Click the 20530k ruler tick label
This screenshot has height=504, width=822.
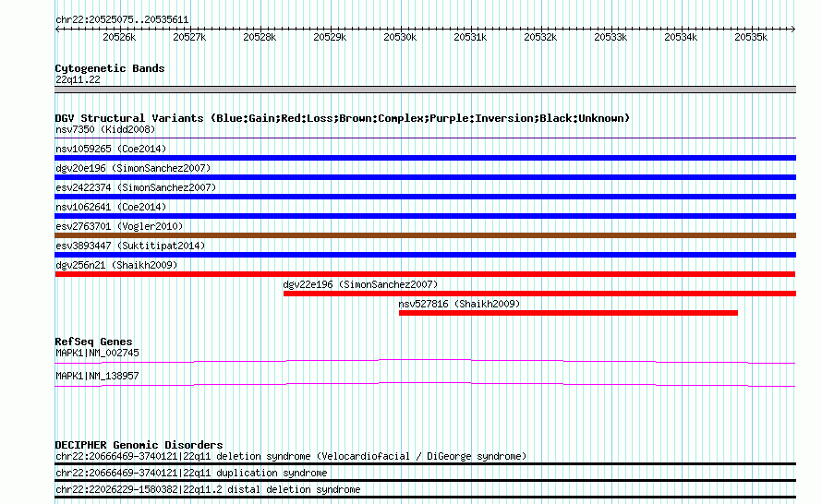click(400, 37)
